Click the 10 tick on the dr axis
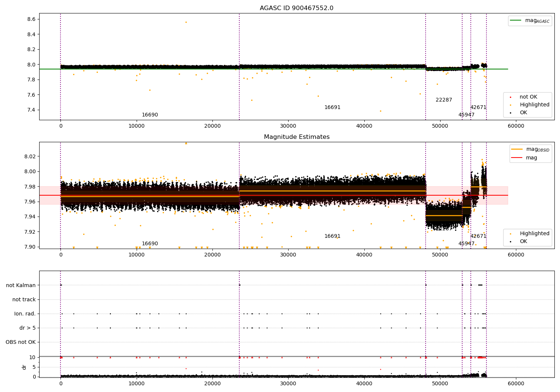The width and height of the screenshot is (560, 392). [32, 357]
